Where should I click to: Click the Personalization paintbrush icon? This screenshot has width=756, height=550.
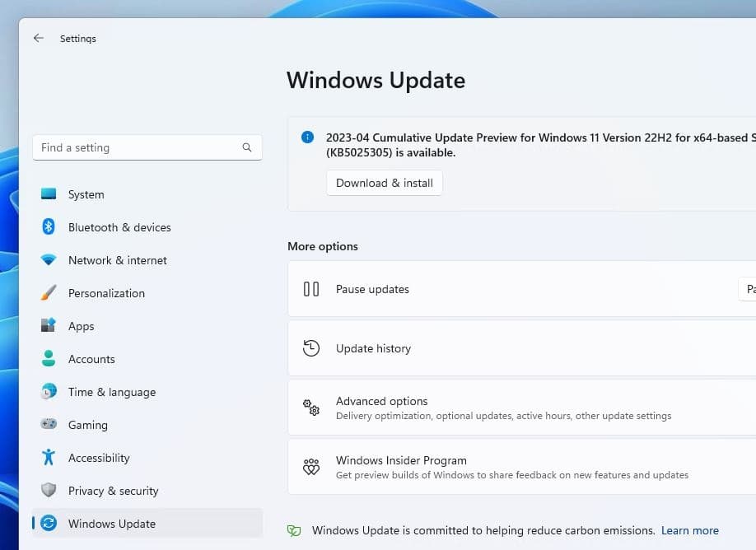click(49, 293)
